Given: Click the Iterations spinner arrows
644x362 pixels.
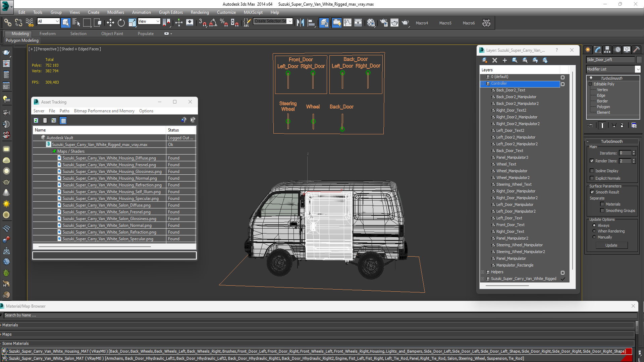Looking at the screenshot, I should coord(634,153).
